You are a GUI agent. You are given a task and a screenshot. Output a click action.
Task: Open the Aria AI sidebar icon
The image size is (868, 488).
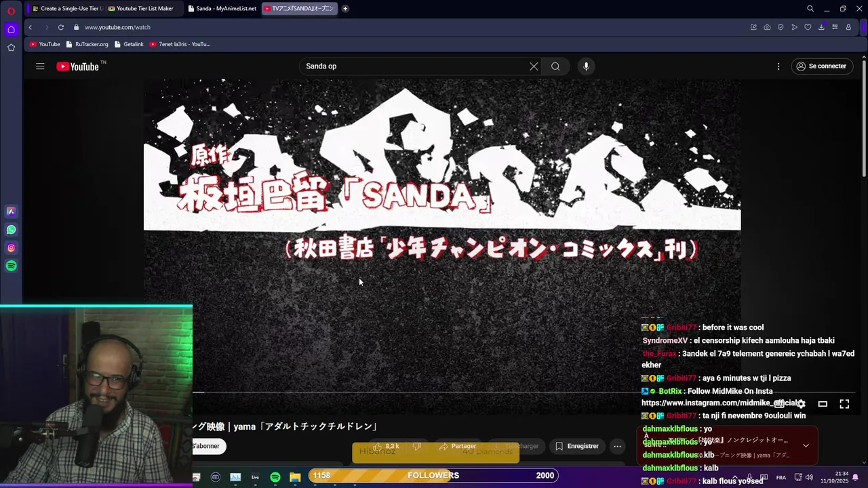[11, 211]
